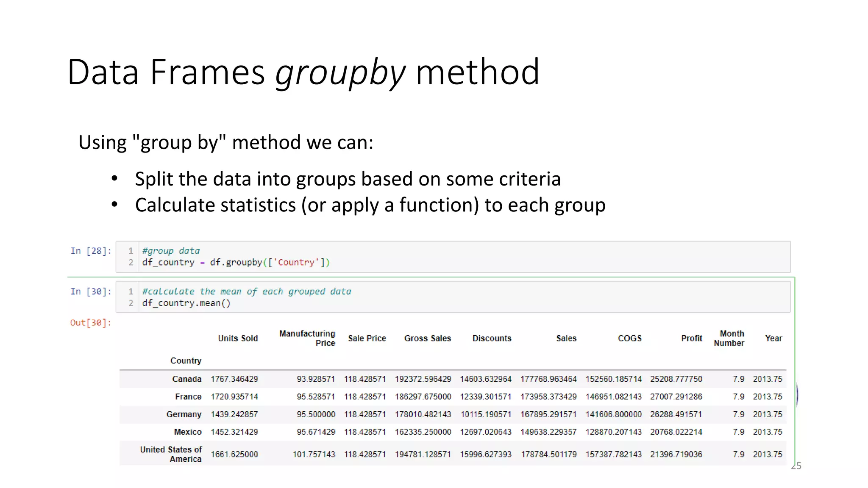The height and width of the screenshot is (488, 868).
Task: Click the df_country.mean() code line
Action: [x=186, y=303]
